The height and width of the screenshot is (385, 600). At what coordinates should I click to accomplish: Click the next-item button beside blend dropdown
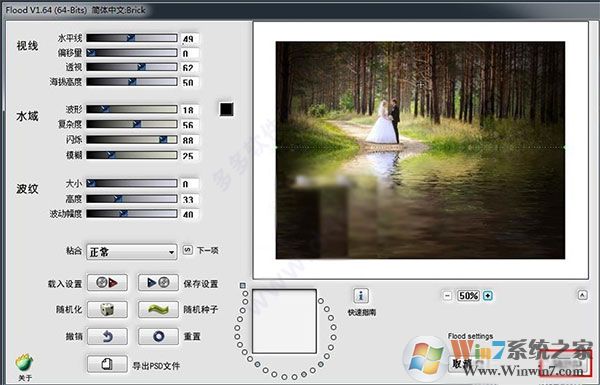(x=188, y=250)
